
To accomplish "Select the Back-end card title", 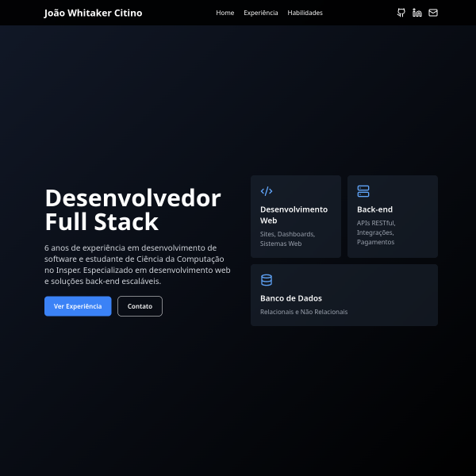I will coord(374,209).
